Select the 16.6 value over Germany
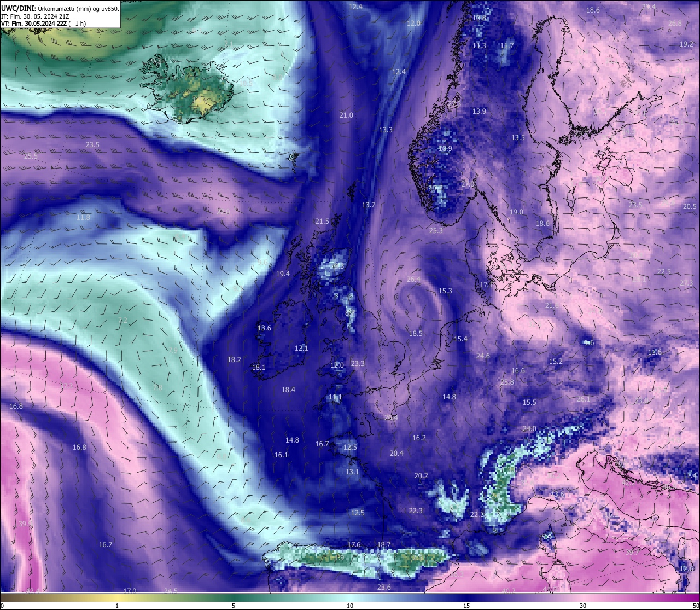 pos(518,370)
